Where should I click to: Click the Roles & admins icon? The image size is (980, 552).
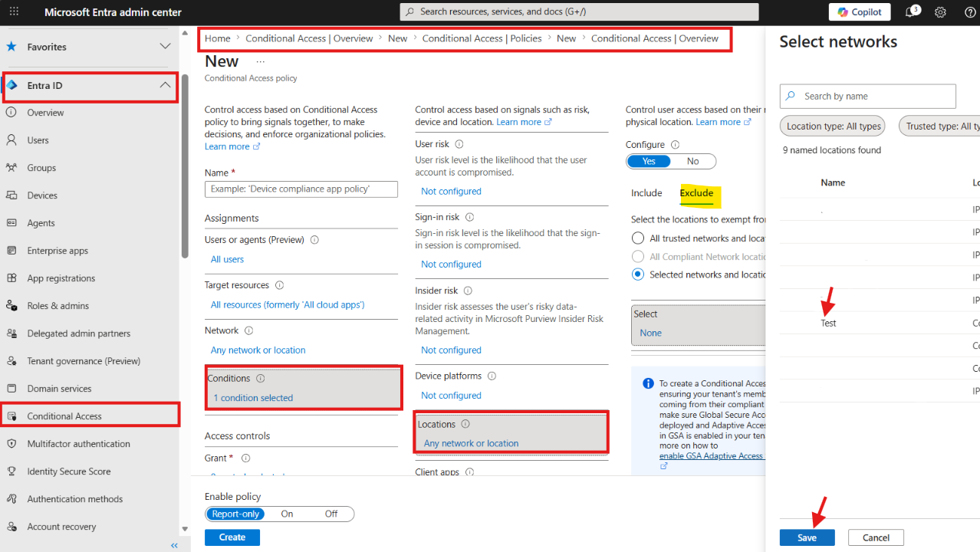pos(12,306)
